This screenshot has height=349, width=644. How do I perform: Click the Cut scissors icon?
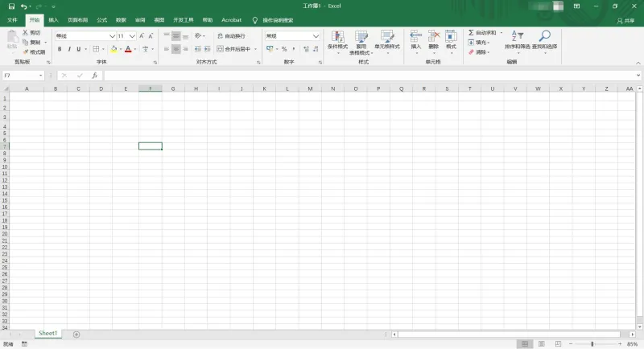(25, 32)
